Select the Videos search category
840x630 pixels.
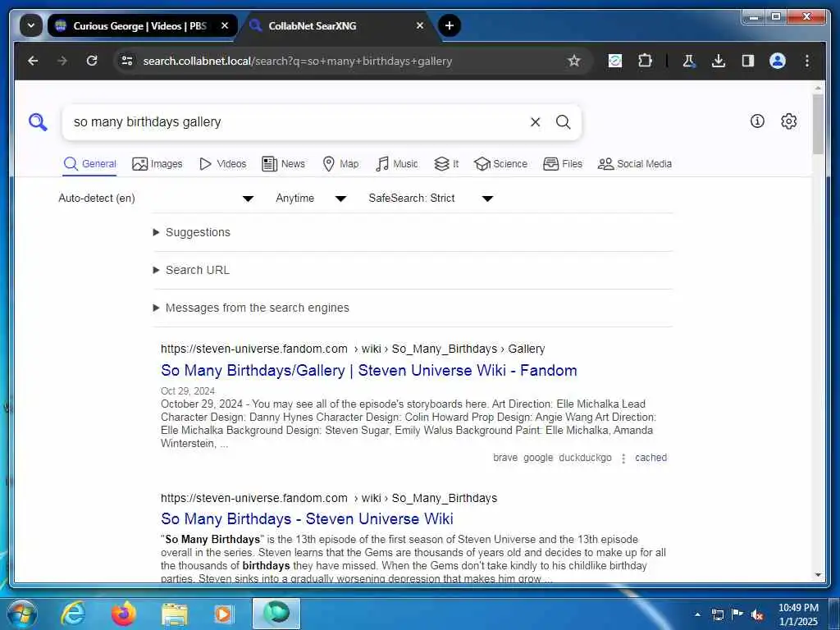(223, 164)
